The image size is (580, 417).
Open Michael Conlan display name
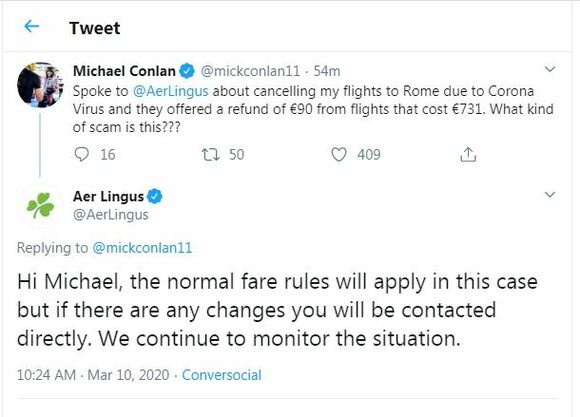(124, 71)
